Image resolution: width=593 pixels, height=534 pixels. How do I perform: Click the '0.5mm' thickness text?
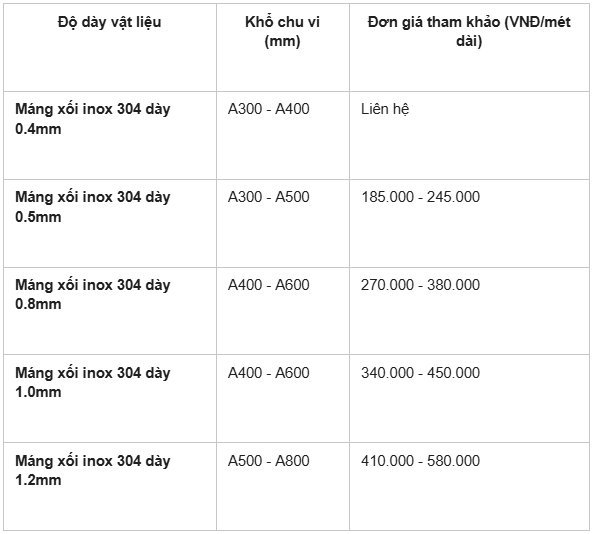coord(38,217)
